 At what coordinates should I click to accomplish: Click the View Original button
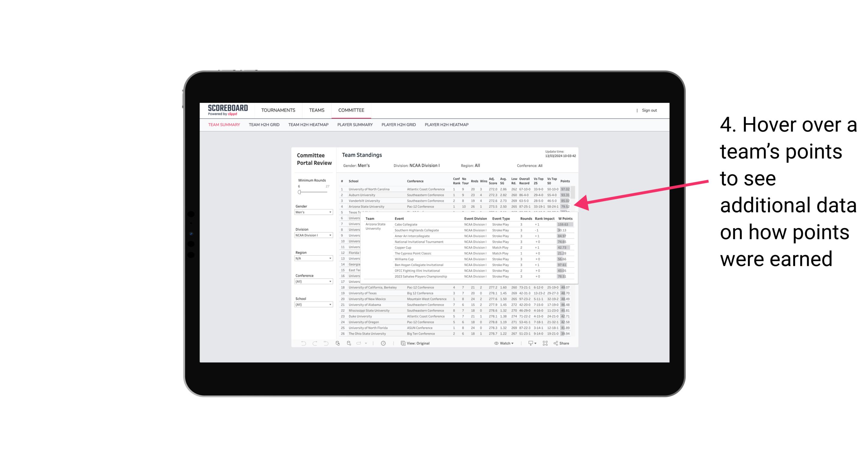(x=419, y=343)
